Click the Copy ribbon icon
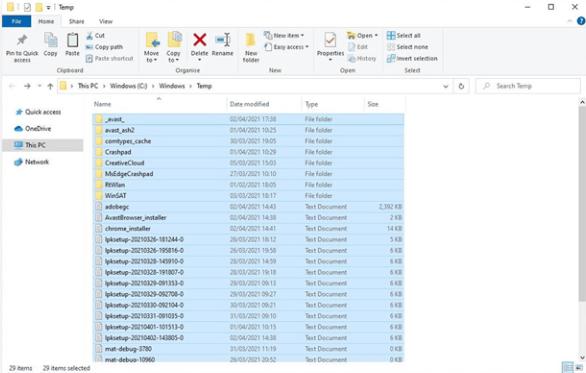The height and width of the screenshot is (373, 586). pos(50,45)
